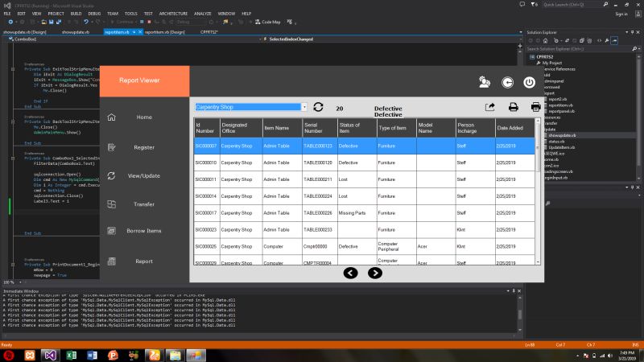The width and height of the screenshot is (644, 362).
Task: Click the PowerPoint icon on the taskbar
Action: coord(113,355)
